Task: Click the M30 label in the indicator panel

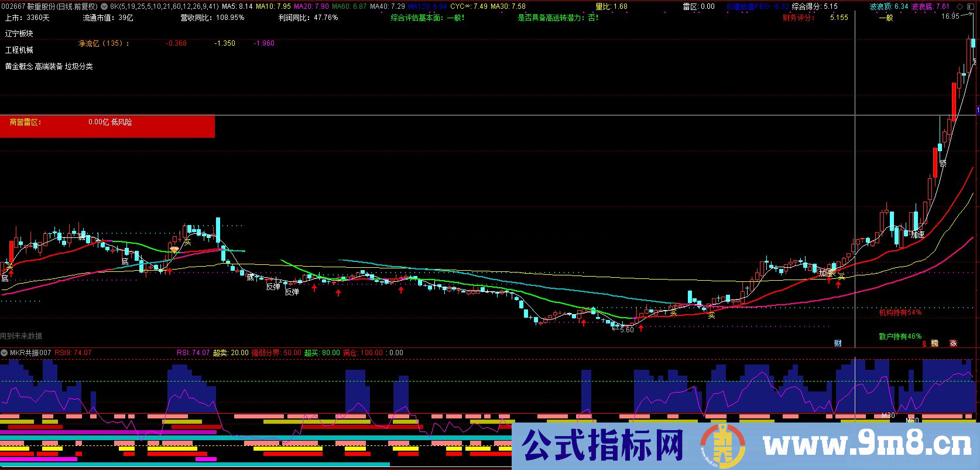Action: click(888, 415)
